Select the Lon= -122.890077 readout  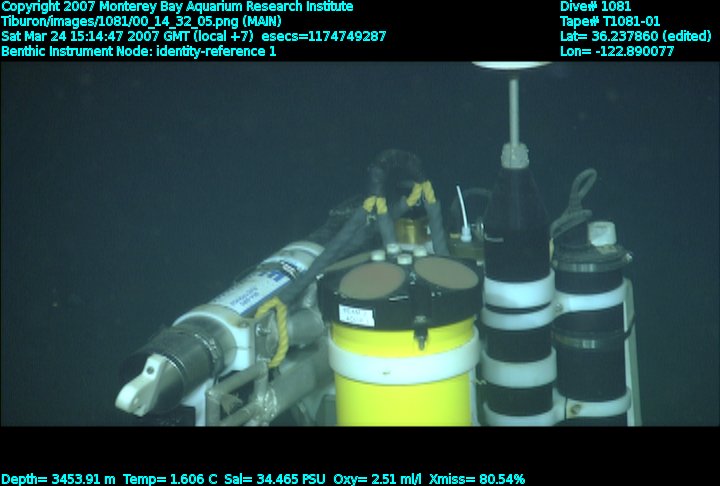tap(617, 51)
